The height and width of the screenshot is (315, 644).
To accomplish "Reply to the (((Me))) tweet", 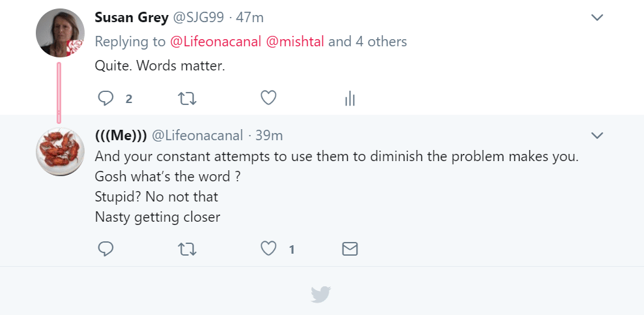I will coord(105,248).
